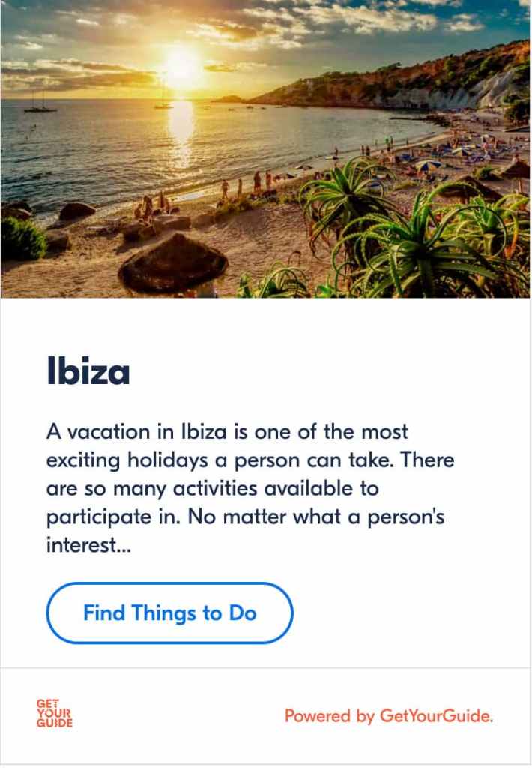Click the large rock on the shoreline
Image resolution: width=532 pixels, height=768 pixels.
coord(76,211)
